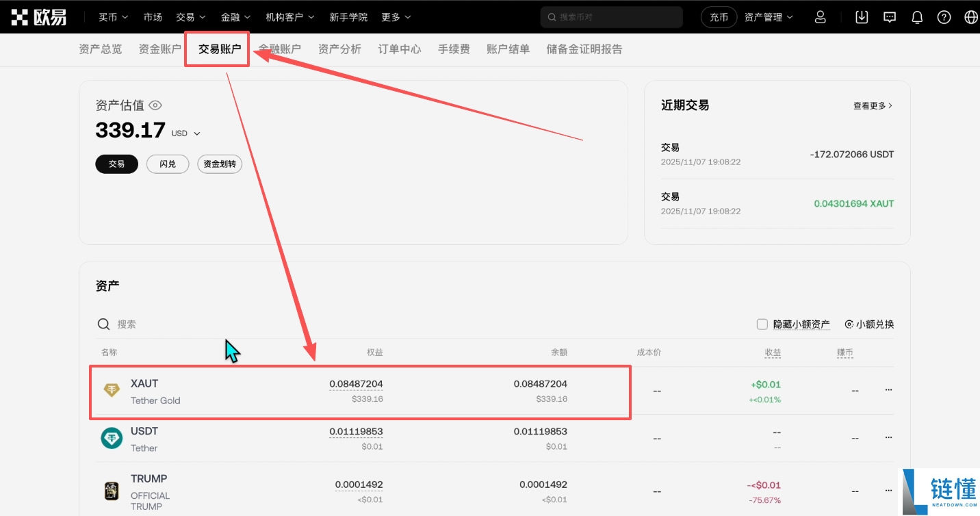Image resolution: width=980 pixels, height=516 pixels.
Task: Click the user profile icon
Action: 820,16
